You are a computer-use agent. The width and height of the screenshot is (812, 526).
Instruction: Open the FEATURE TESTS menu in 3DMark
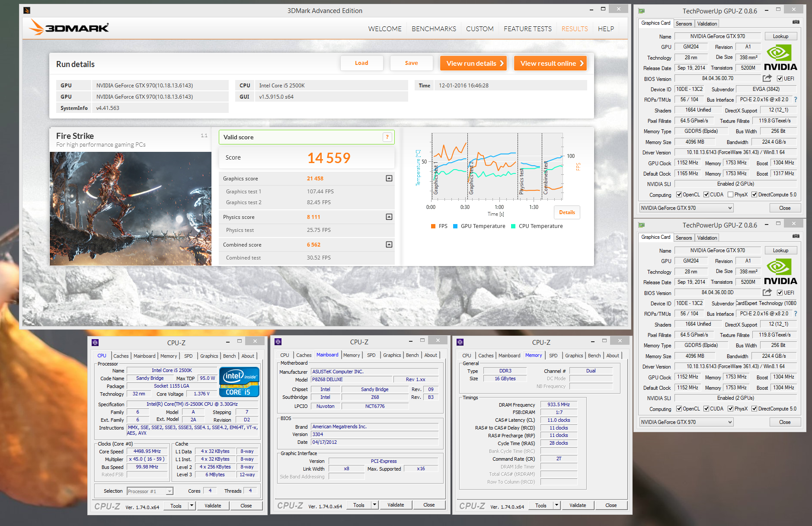[x=527, y=29]
